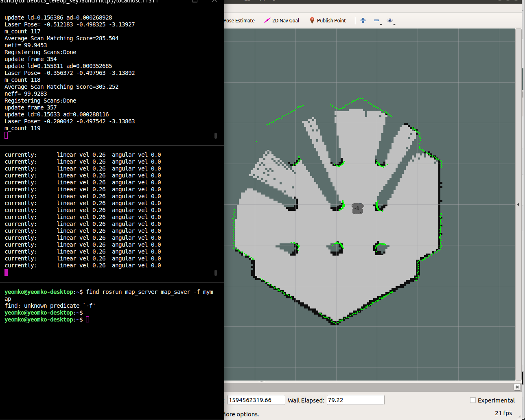Click the 'Wall Elapsed:' label

[x=306, y=400]
